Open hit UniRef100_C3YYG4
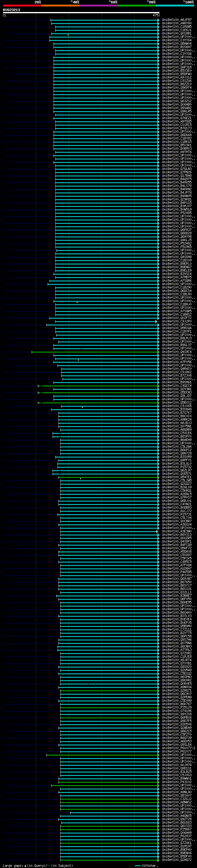The width and height of the screenshot is (197, 868). tap(177, 40)
